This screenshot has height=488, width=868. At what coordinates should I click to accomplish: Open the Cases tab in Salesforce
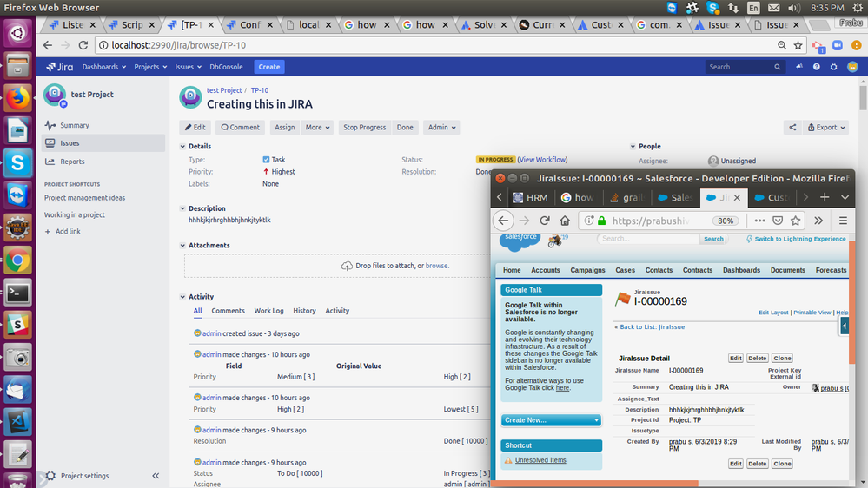tap(625, 271)
